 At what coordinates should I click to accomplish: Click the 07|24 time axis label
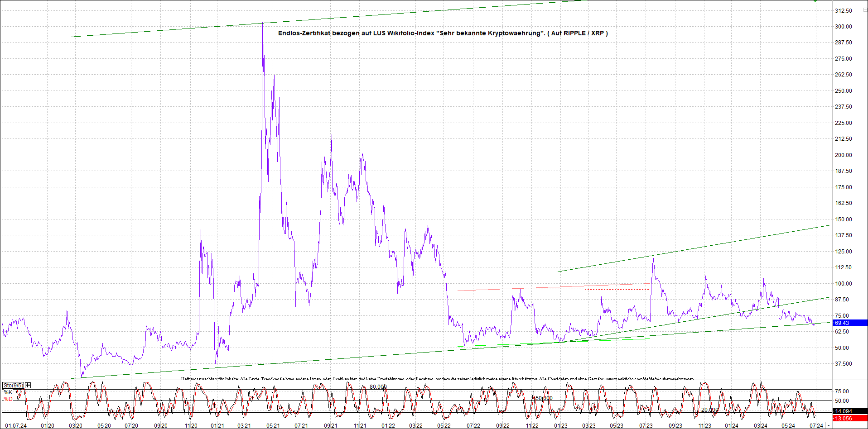816,425
